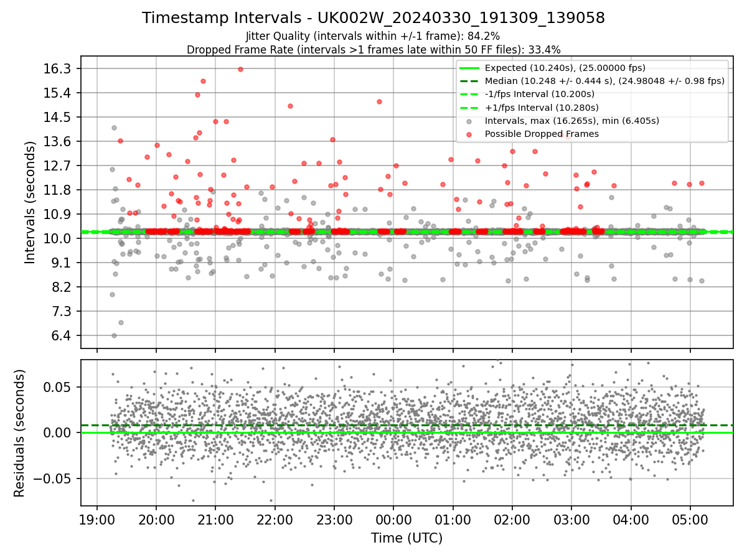Click the 04:00 time tick label
The height and width of the screenshot is (560, 747).
[x=631, y=519]
